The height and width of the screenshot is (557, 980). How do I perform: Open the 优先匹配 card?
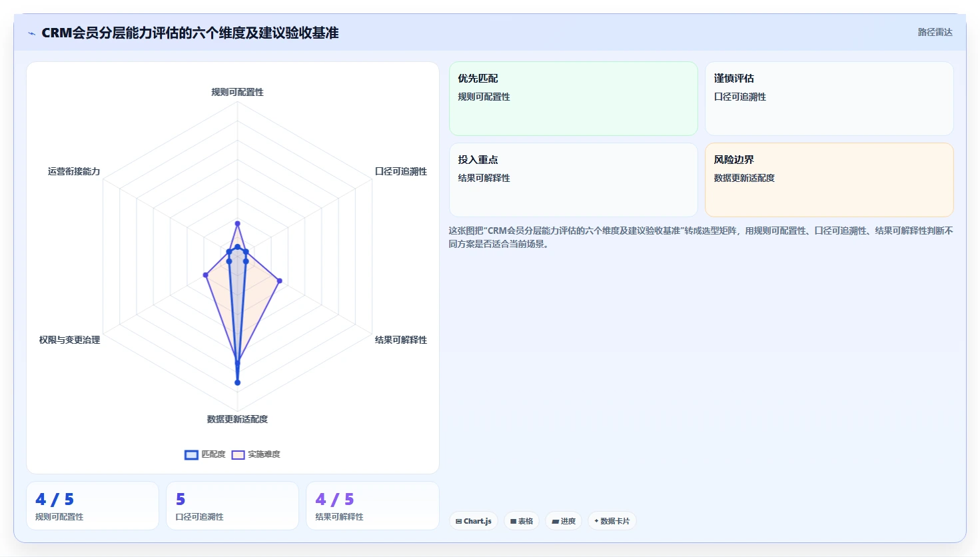pyautogui.click(x=573, y=99)
